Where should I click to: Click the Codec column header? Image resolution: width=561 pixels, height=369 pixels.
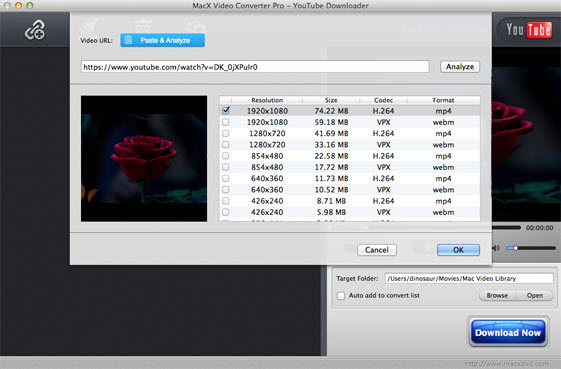click(383, 100)
